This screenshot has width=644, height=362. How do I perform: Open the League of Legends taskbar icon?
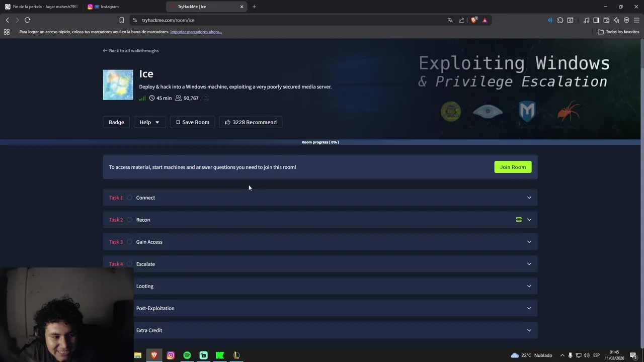(x=236, y=355)
